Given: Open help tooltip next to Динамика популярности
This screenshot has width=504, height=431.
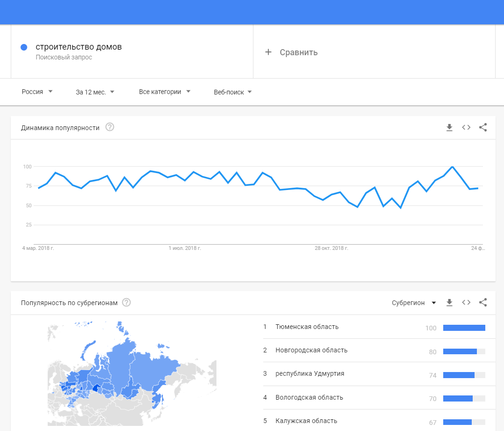Looking at the screenshot, I should click(x=109, y=127).
